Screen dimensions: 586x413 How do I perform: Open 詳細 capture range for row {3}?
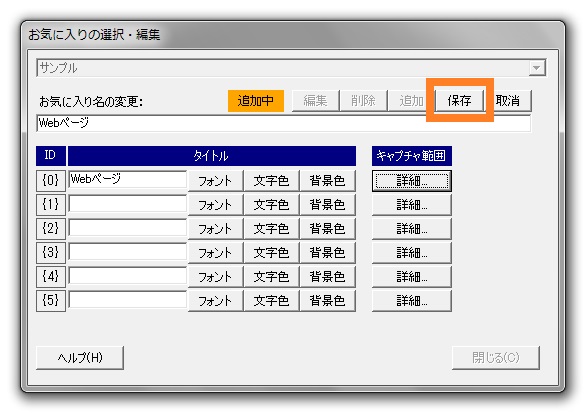412,253
